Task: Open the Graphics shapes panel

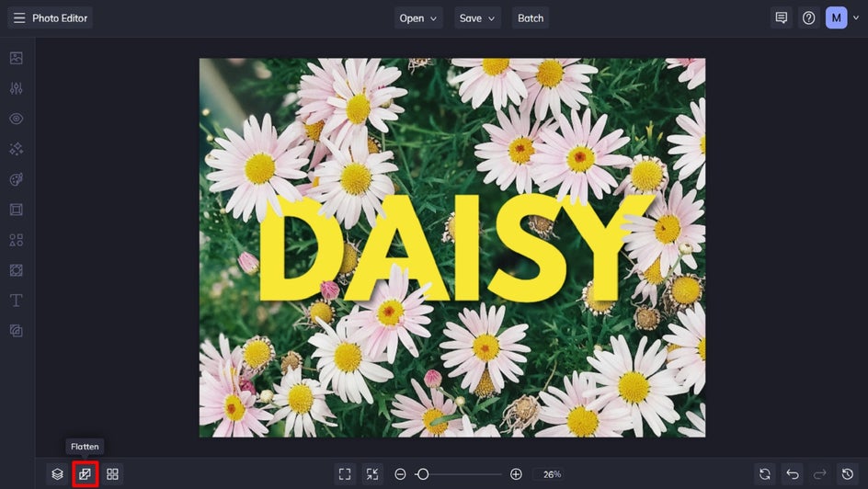Action: (16, 240)
